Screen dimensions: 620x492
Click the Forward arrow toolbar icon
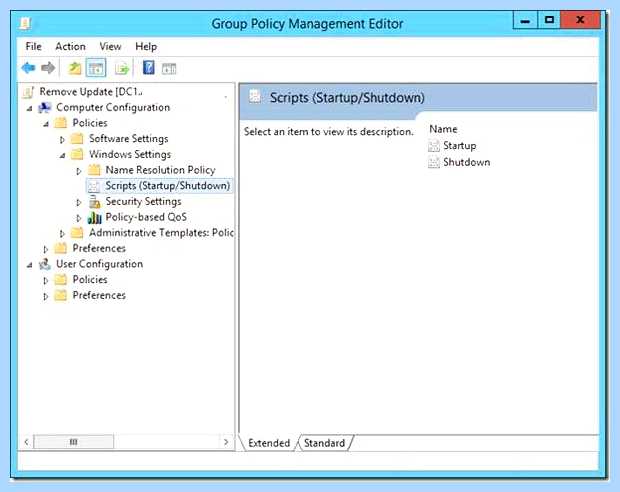point(48,68)
